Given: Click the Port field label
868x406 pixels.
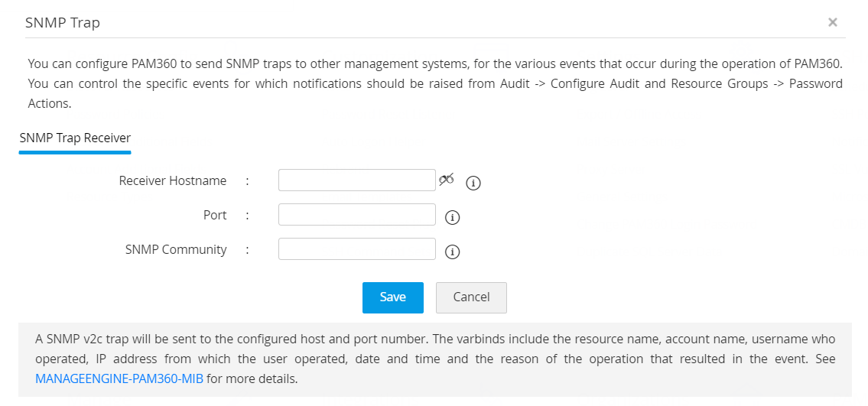Looking at the screenshot, I should [x=215, y=216].
